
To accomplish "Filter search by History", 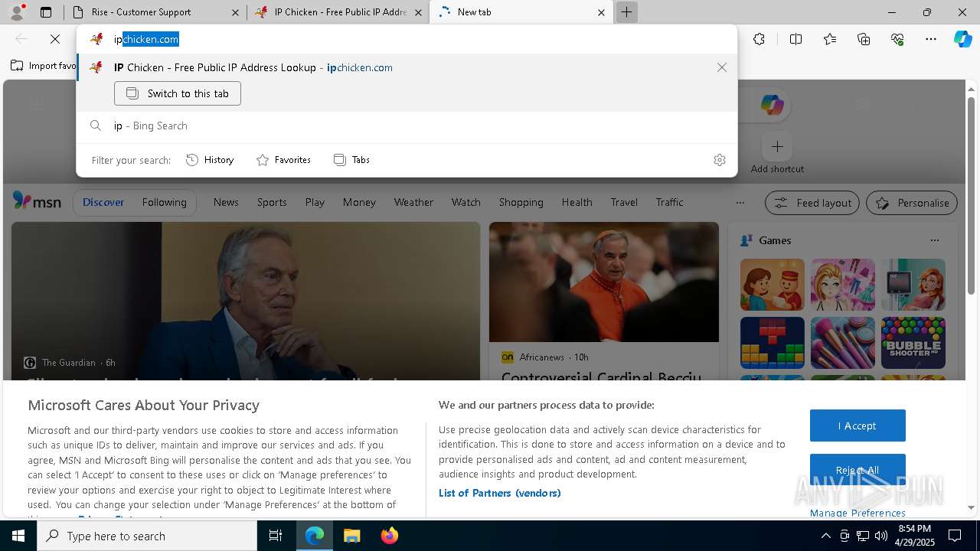I will [210, 160].
